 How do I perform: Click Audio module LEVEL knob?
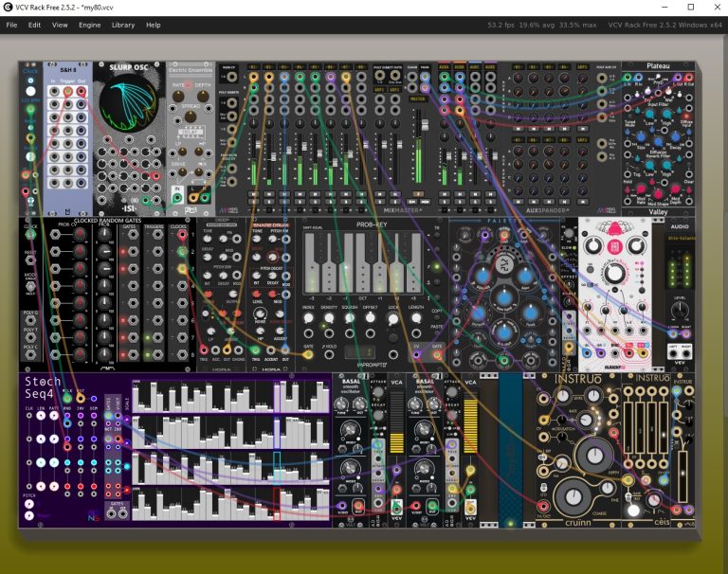pyautogui.click(x=680, y=310)
